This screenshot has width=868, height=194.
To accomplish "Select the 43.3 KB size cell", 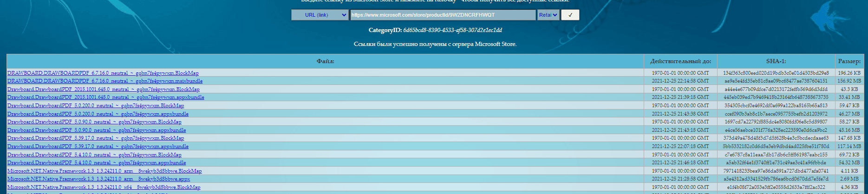I will (849, 89).
